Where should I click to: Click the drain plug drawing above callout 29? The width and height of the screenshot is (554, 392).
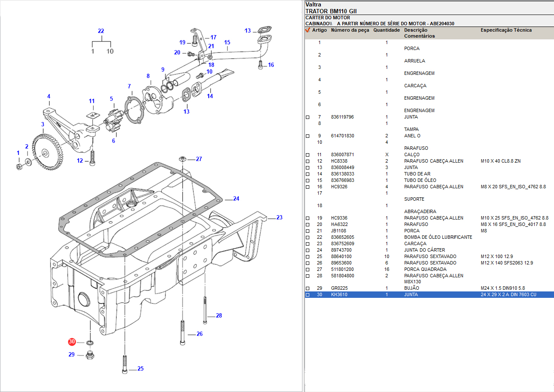tap(90, 355)
